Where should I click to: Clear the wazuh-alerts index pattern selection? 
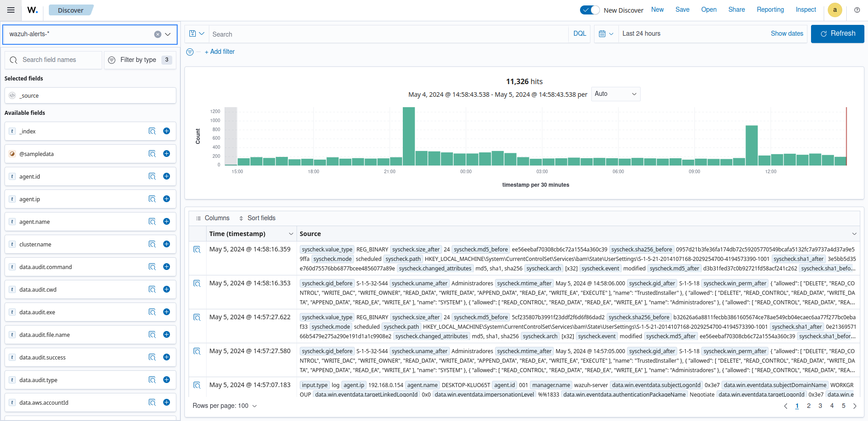[158, 34]
